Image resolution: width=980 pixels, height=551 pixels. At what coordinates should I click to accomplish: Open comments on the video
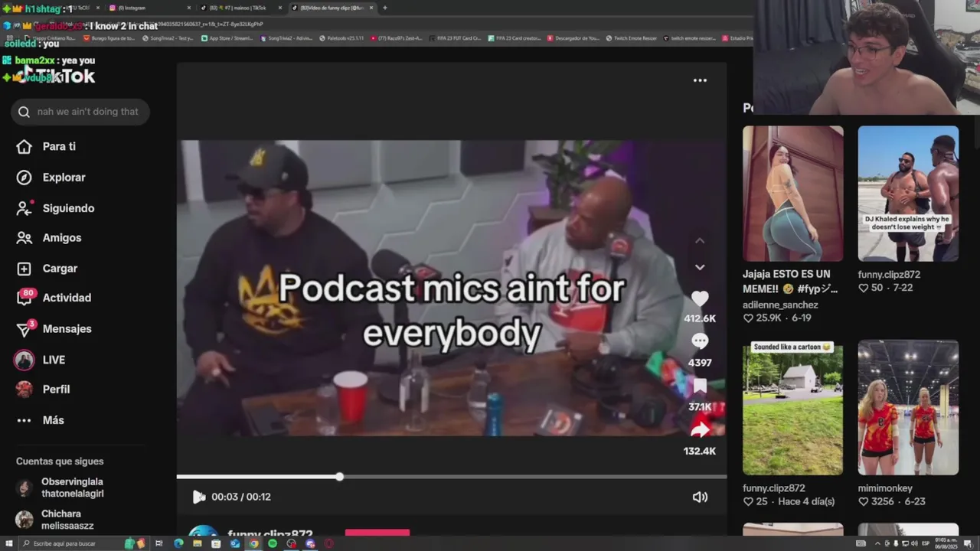tap(700, 341)
